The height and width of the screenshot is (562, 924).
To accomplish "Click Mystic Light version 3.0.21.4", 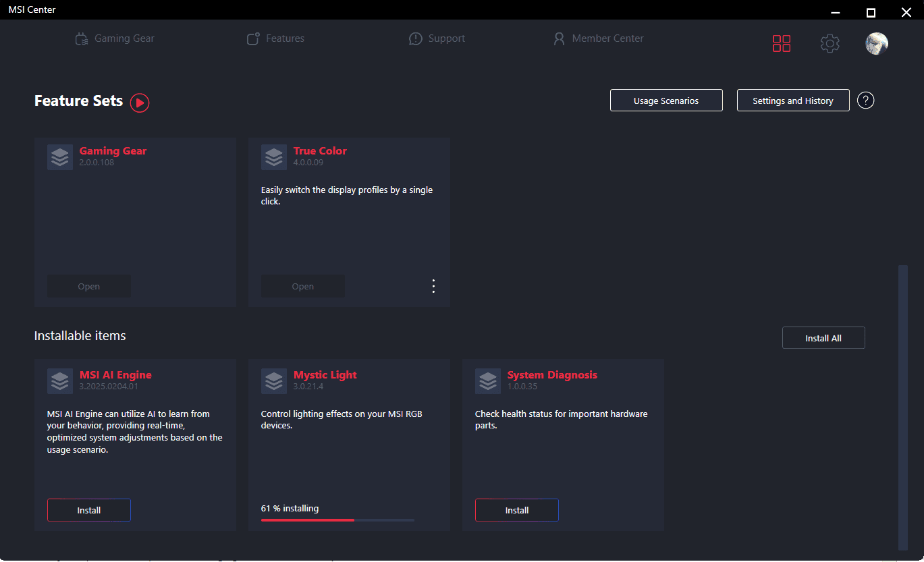I will point(308,387).
